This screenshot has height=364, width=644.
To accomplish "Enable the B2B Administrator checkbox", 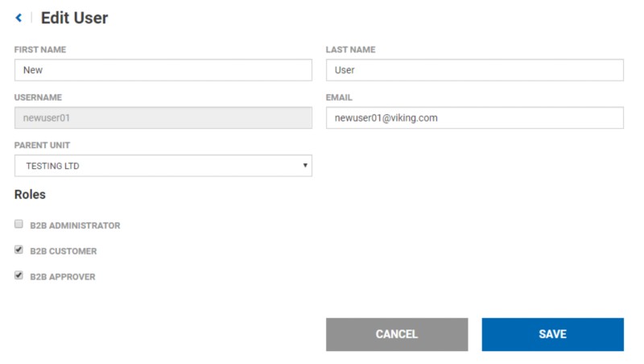I will pyautogui.click(x=19, y=225).
